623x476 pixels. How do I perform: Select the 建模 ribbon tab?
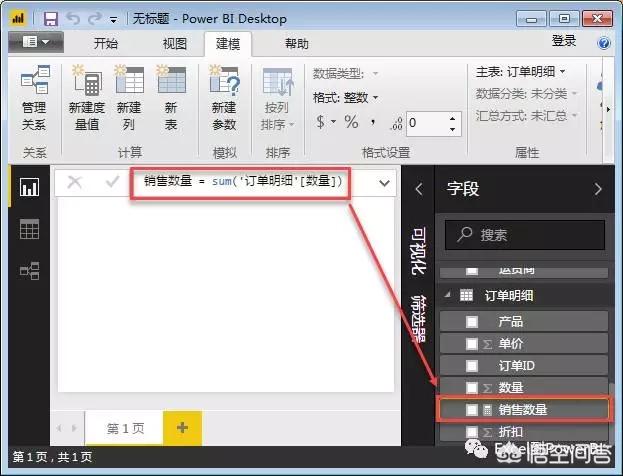pyautogui.click(x=228, y=44)
